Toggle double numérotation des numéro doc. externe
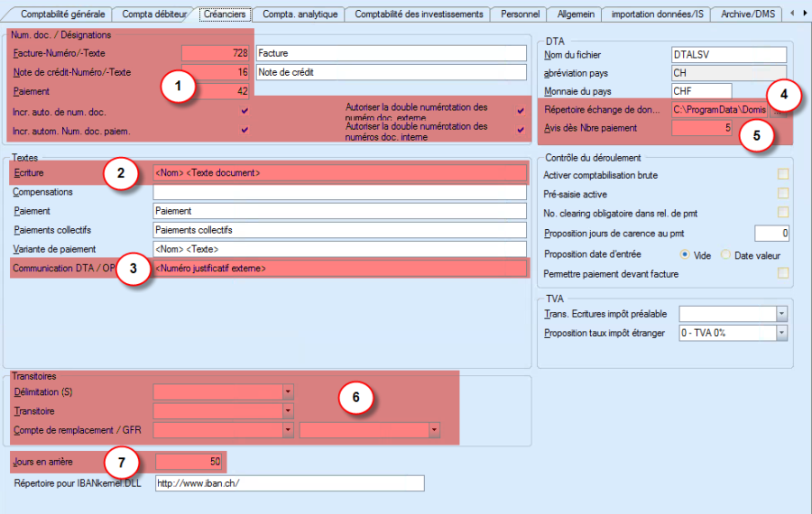The height and width of the screenshot is (514, 812). click(520, 111)
